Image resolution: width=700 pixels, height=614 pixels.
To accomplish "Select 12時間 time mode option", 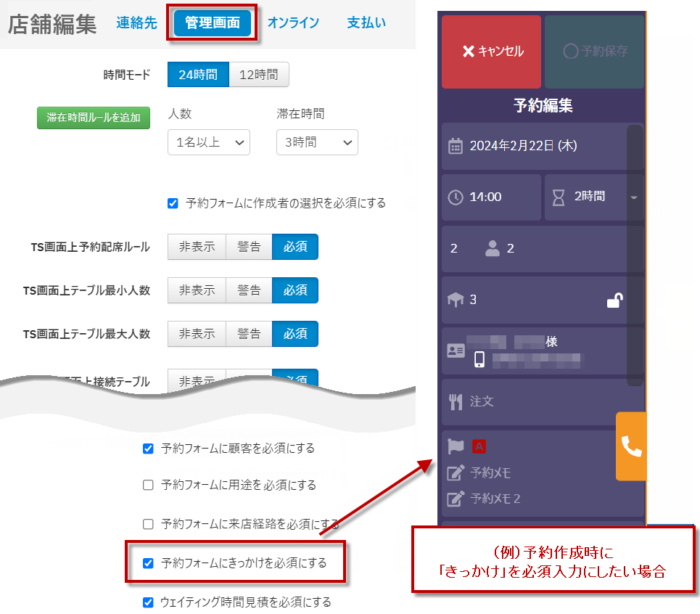I will [258, 75].
